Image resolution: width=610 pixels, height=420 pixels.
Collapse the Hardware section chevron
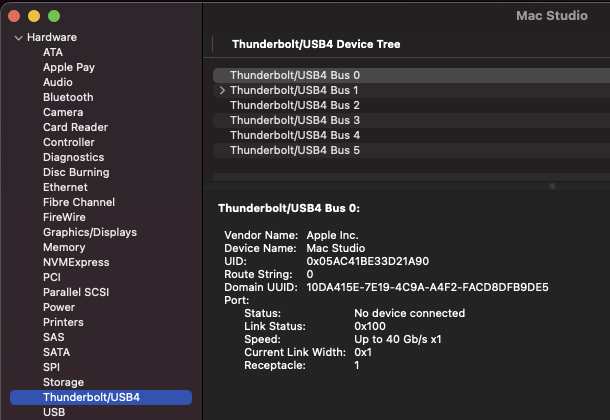(x=18, y=38)
